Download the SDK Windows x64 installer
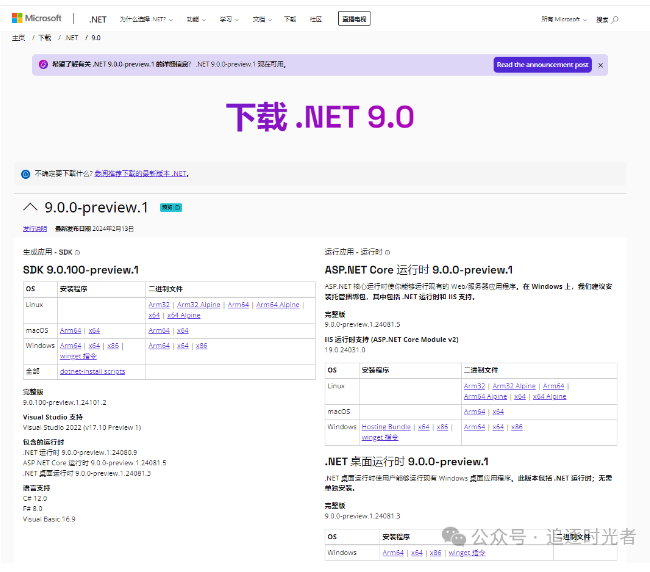Screen dimensions: 650x572 coord(95,346)
